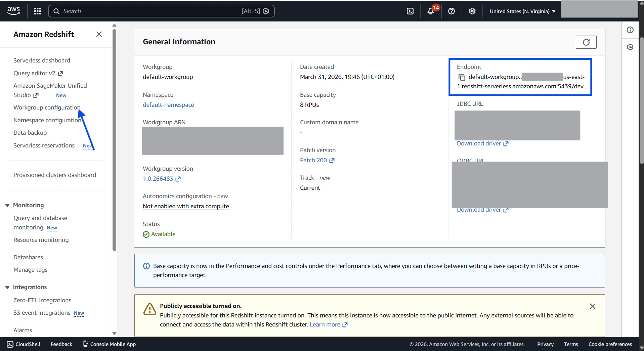Open Data backup page

30,133
